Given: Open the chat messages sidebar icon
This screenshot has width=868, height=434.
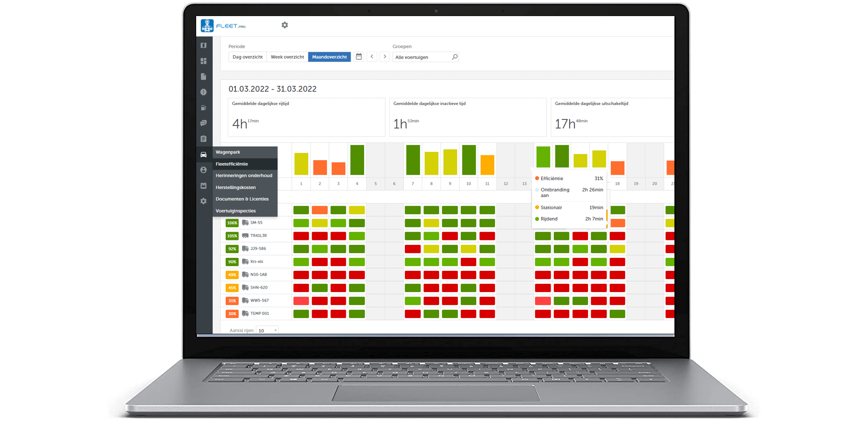Looking at the screenshot, I should tap(204, 123).
